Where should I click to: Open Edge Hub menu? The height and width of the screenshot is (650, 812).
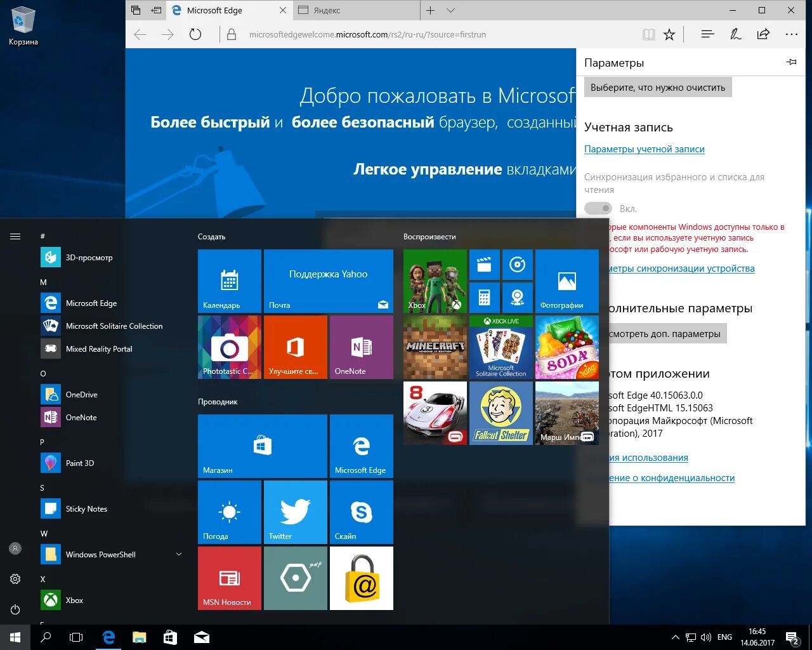coord(707,34)
